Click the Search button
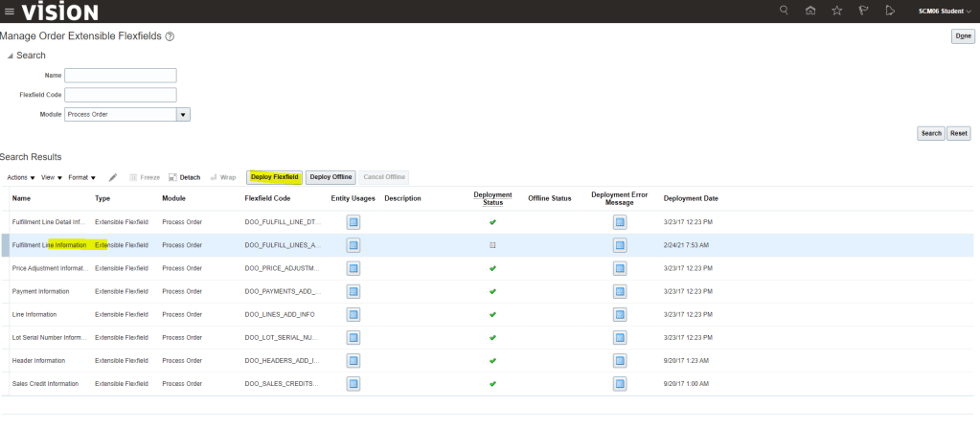This screenshot has width=980, height=429. [930, 133]
